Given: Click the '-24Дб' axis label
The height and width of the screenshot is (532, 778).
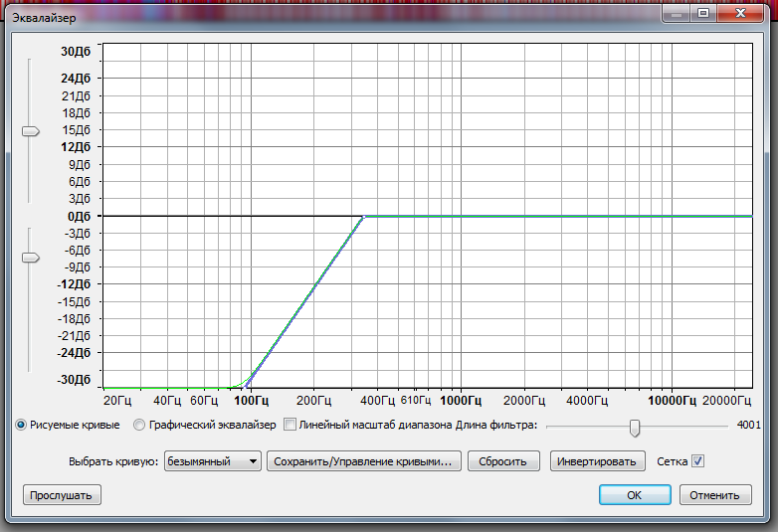Looking at the screenshot, I should 74,353.
